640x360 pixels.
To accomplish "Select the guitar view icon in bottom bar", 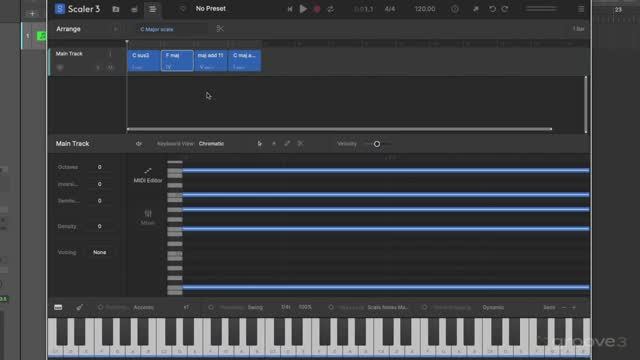I will point(80,307).
